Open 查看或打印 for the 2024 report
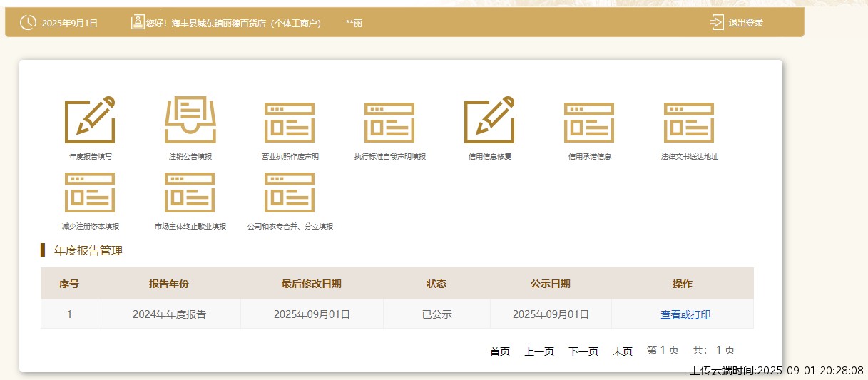The height and width of the screenshot is (380, 868). (x=685, y=314)
